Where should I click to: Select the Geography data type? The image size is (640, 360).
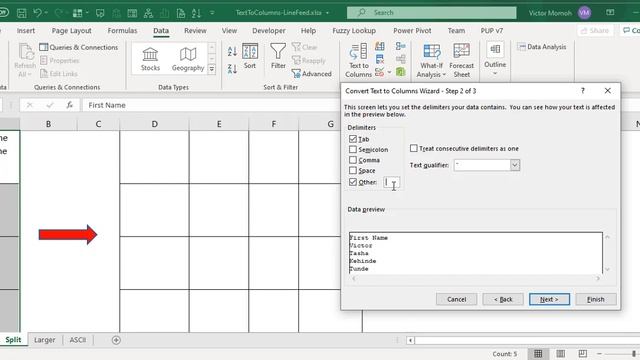click(x=188, y=59)
